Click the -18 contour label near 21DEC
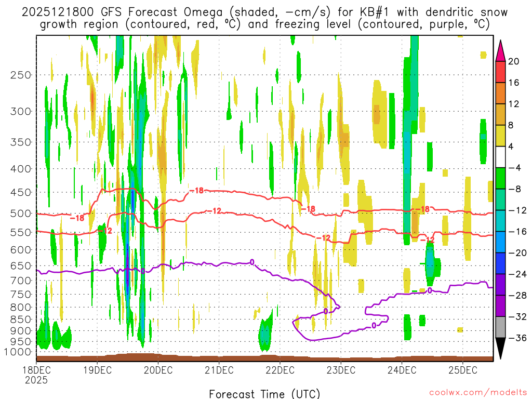Screen dimensions: 532x399 tap(196, 191)
